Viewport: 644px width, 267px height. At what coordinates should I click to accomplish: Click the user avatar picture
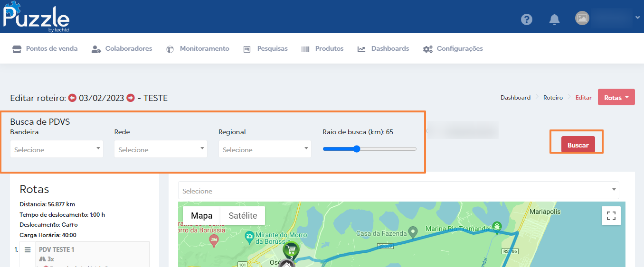[x=582, y=18]
